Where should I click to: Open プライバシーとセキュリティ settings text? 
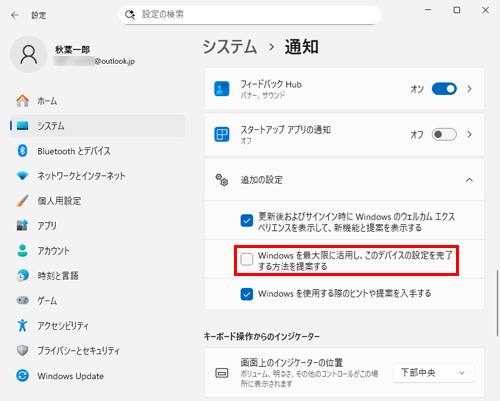pyautogui.click(x=78, y=351)
